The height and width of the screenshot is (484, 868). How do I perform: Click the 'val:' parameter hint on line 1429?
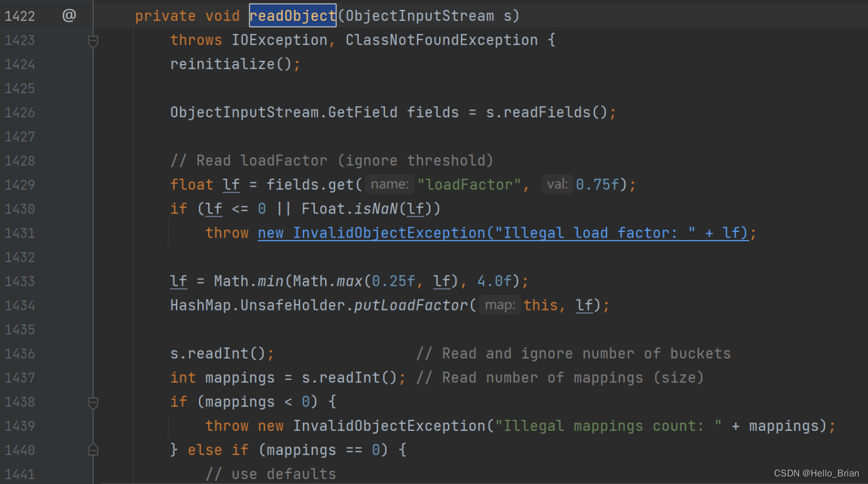[557, 184]
